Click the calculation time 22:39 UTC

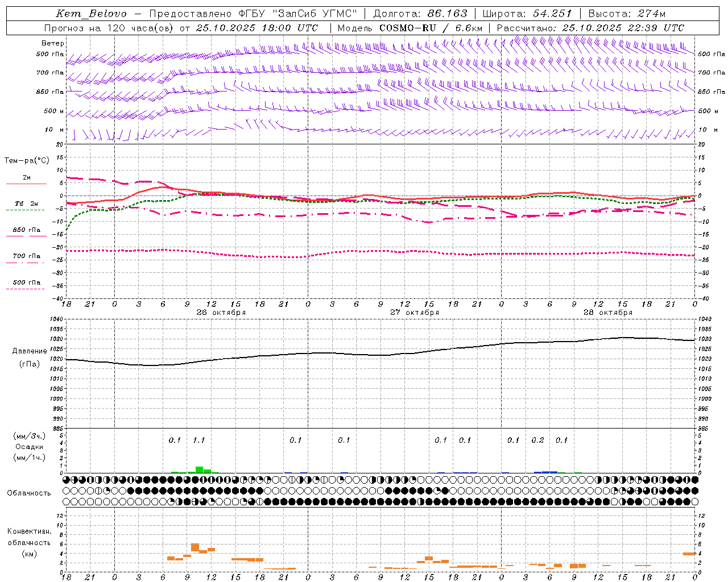tap(656, 28)
